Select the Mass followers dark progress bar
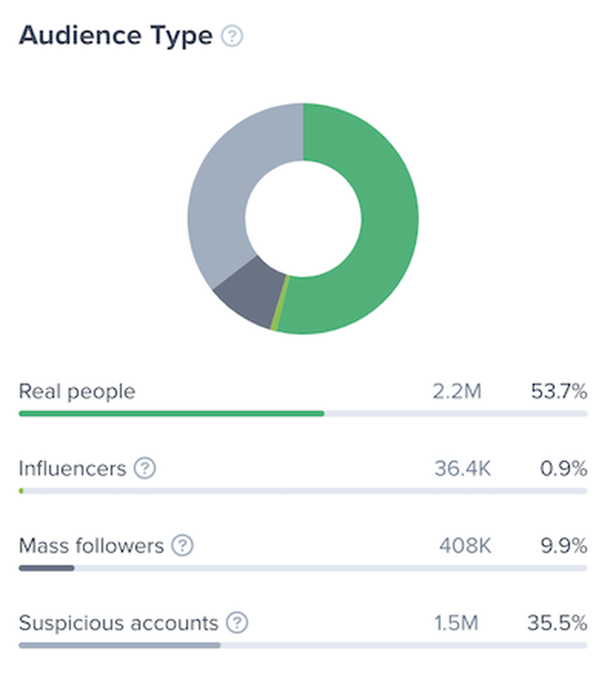This screenshot has width=616, height=684. tap(47, 568)
